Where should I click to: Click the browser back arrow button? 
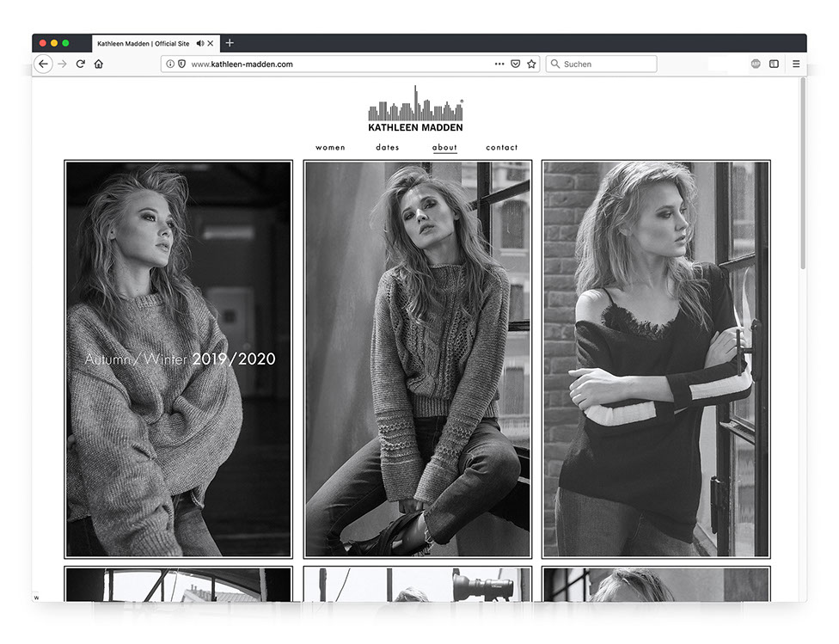point(43,64)
